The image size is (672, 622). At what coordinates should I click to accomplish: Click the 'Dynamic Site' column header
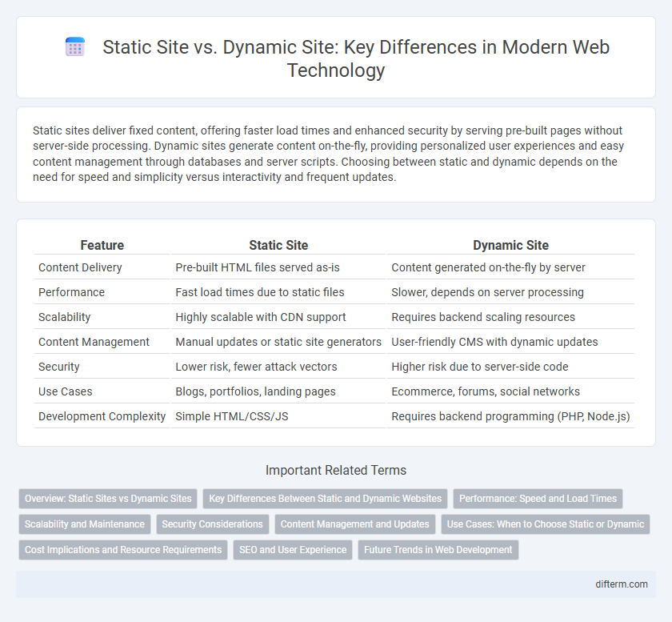coord(510,245)
